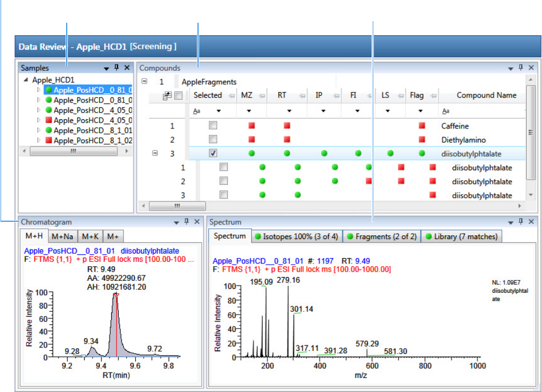This screenshot has height=392, width=542.
Task: Sort by Compound Name column header
Action: (x=486, y=95)
